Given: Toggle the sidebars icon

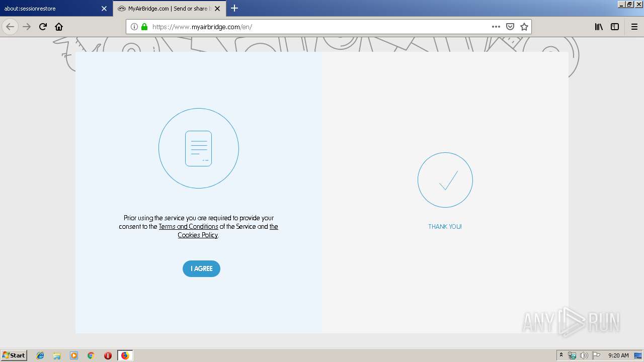Looking at the screenshot, I should click(615, 27).
